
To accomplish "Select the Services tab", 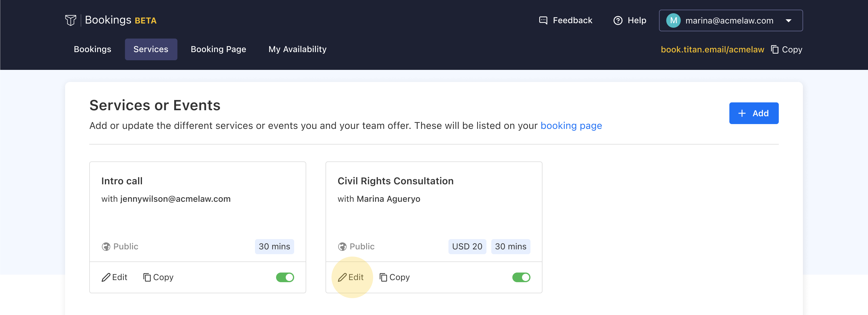I will pos(151,49).
